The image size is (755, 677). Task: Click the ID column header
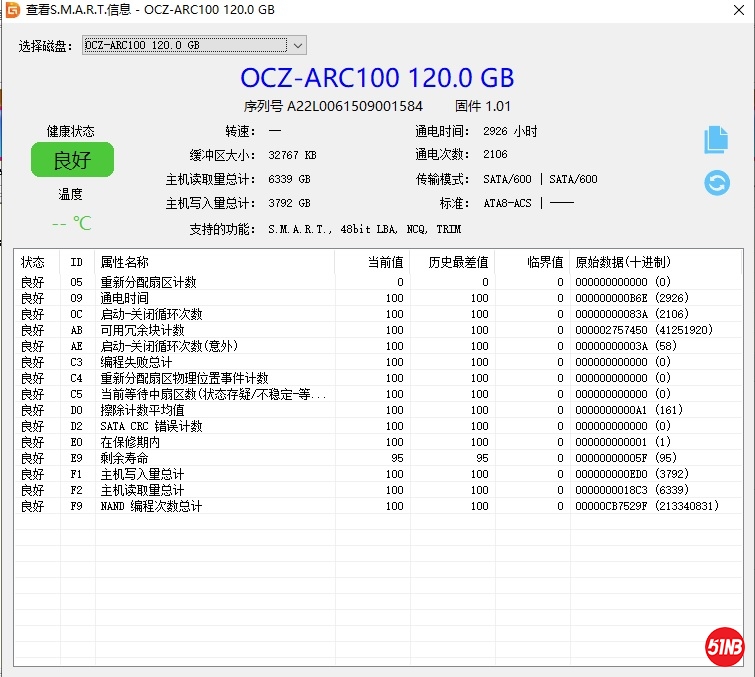pos(77,262)
